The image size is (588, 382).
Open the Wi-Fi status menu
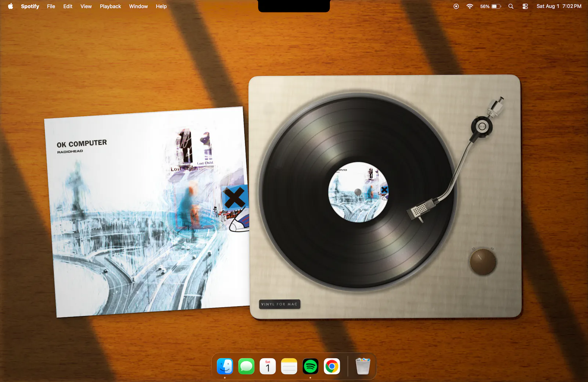[x=470, y=6]
